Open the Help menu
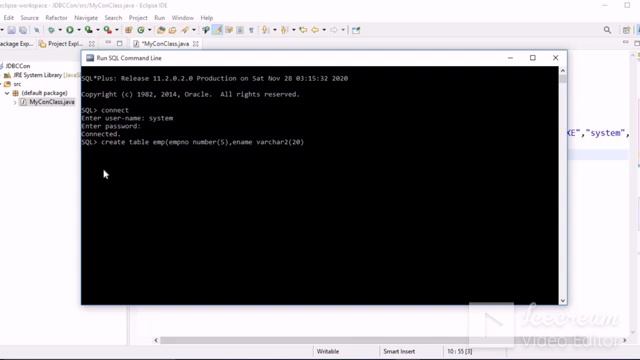The height and width of the screenshot is (360, 640). pos(207,18)
